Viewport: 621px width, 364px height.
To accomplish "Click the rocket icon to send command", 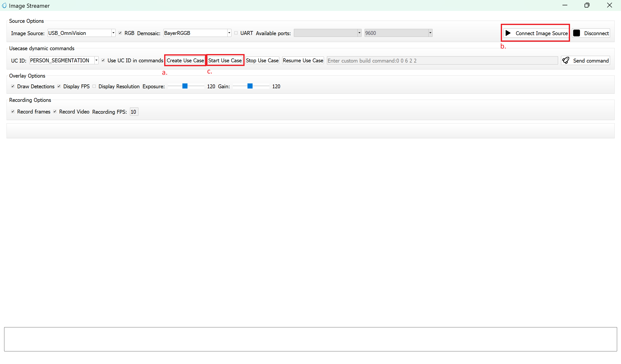I will (566, 60).
